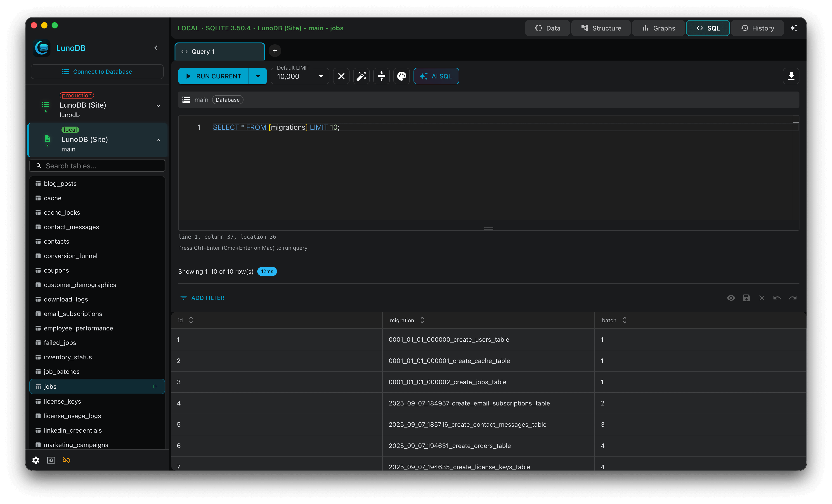Screen dimensions: 832x504
Task: Click cell 2025_09_07_194631_create_orders_table
Action: [x=488, y=446]
